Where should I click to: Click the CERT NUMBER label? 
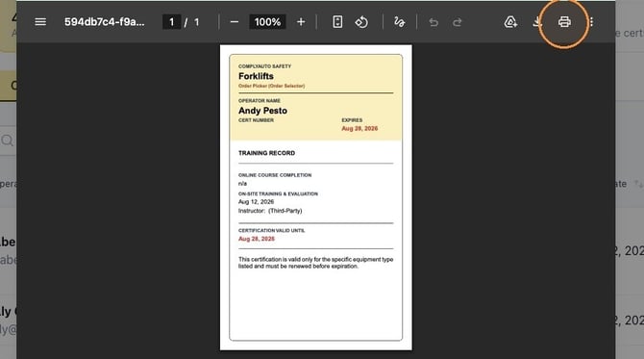(x=256, y=120)
